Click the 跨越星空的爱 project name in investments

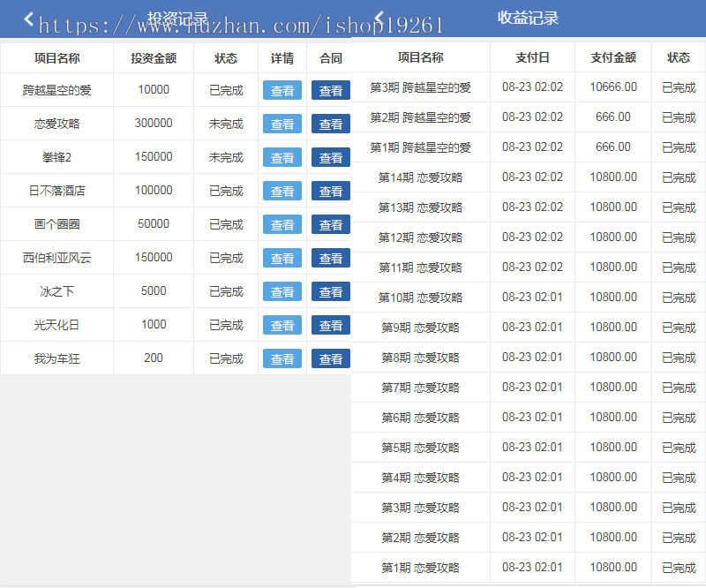[x=56, y=90]
